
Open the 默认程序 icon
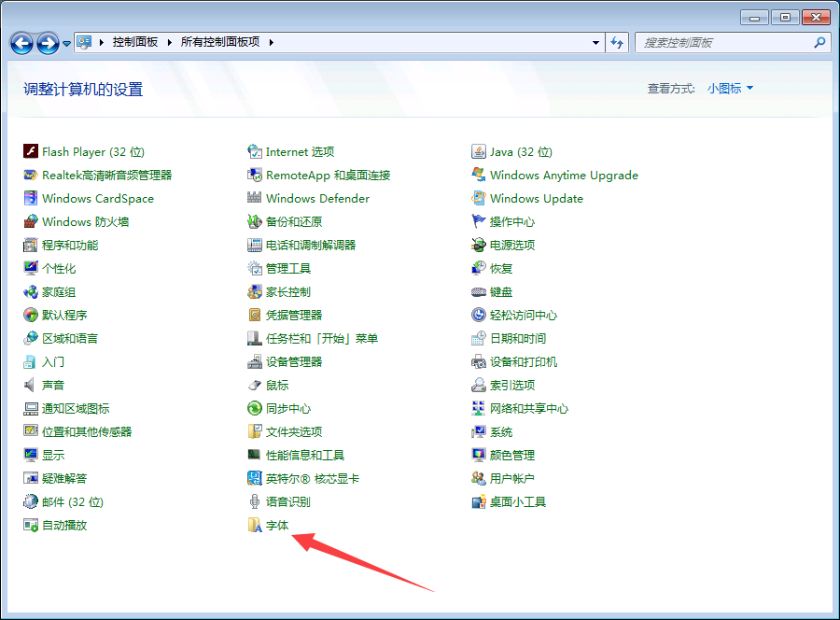(x=31, y=315)
